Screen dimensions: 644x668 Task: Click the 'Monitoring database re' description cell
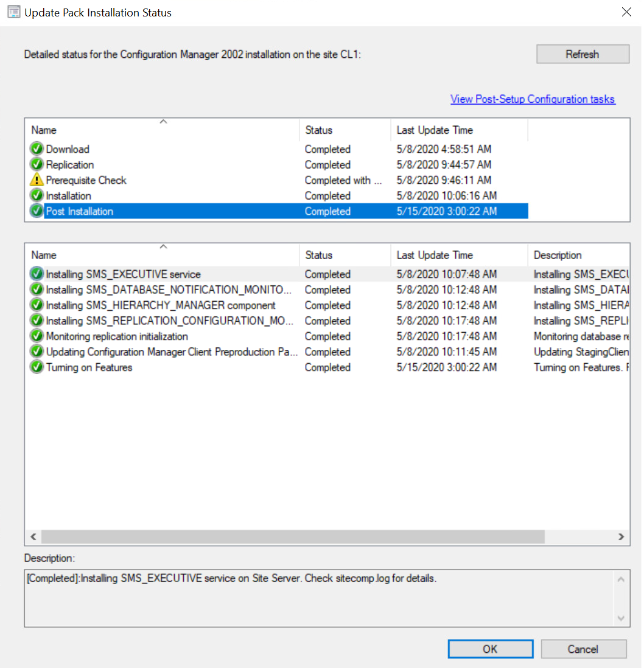(x=581, y=336)
